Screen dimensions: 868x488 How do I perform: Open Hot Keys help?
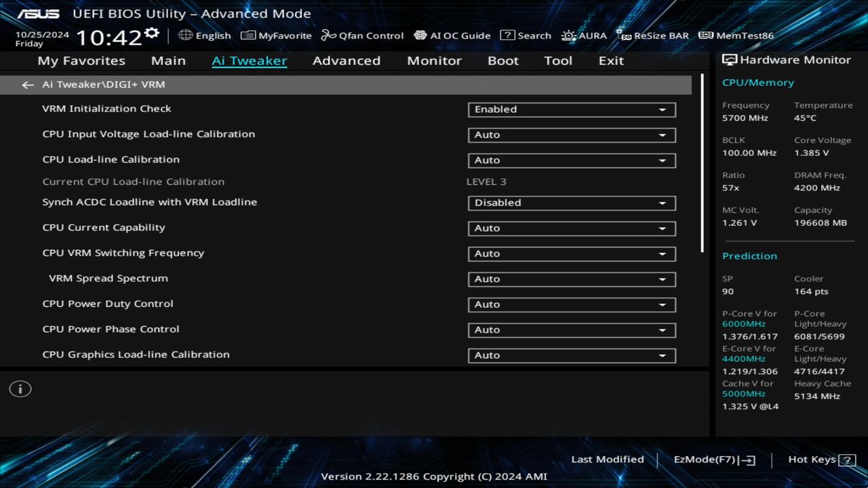pos(820,459)
